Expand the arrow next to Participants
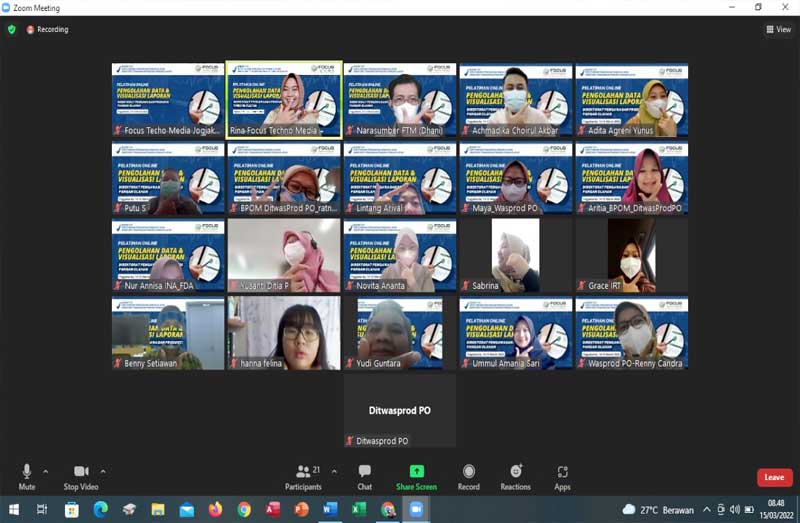Image resolution: width=800 pixels, height=523 pixels. click(x=334, y=471)
